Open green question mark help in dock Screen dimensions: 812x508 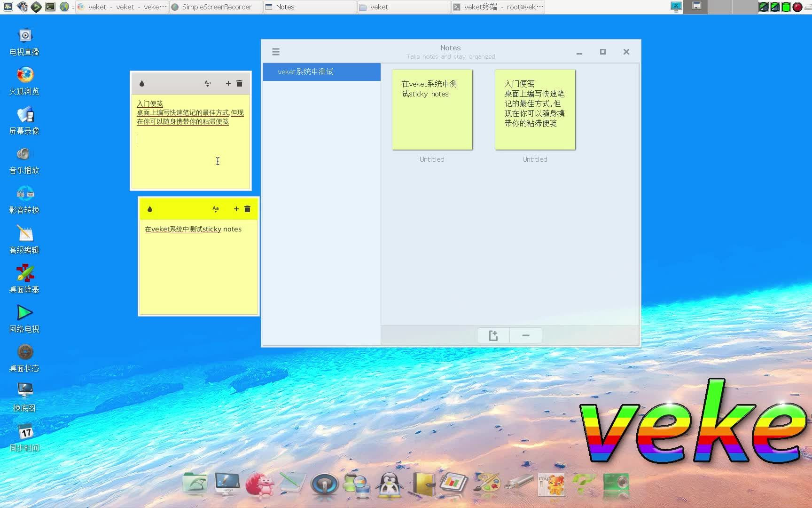click(583, 484)
